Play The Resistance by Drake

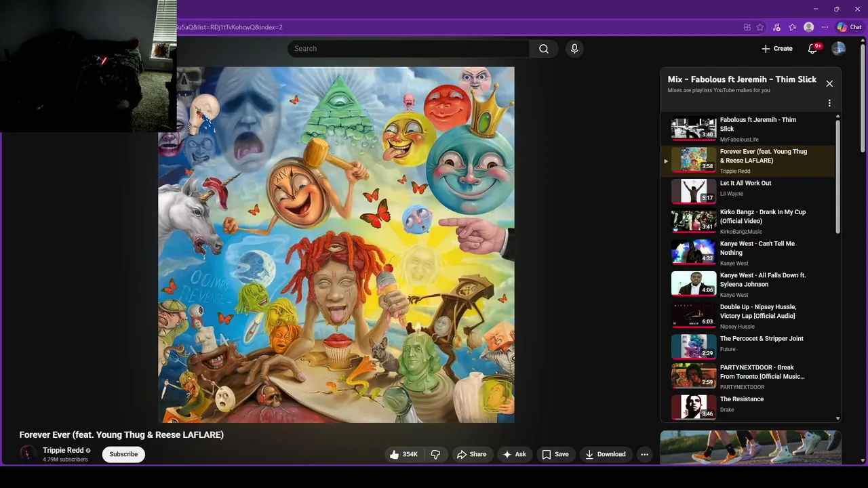(x=748, y=407)
